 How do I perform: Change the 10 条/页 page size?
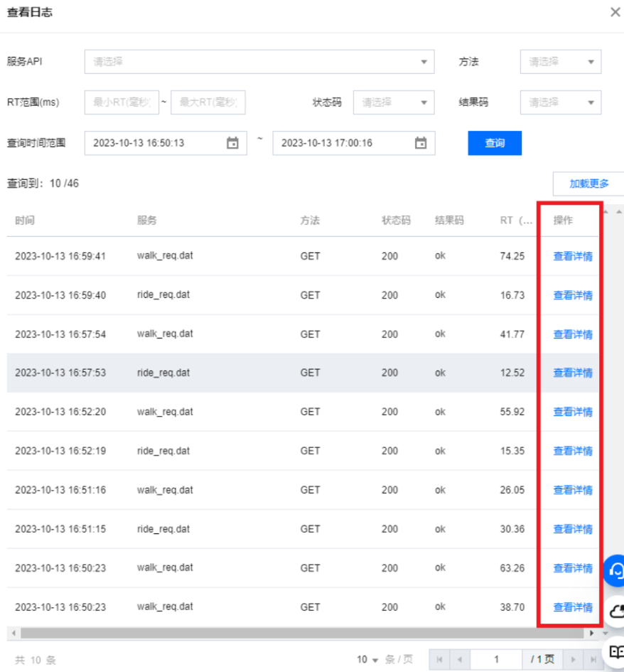coord(368,660)
